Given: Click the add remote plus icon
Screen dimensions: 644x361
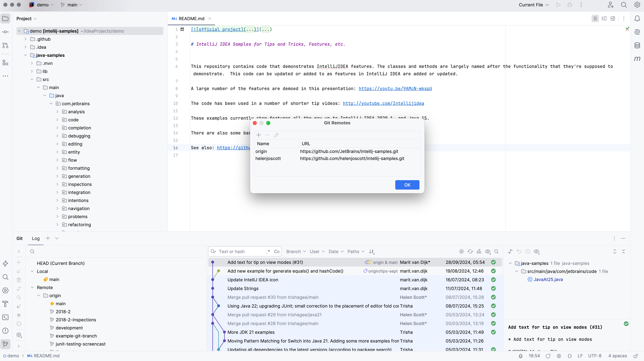Looking at the screenshot, I should 258,135.
